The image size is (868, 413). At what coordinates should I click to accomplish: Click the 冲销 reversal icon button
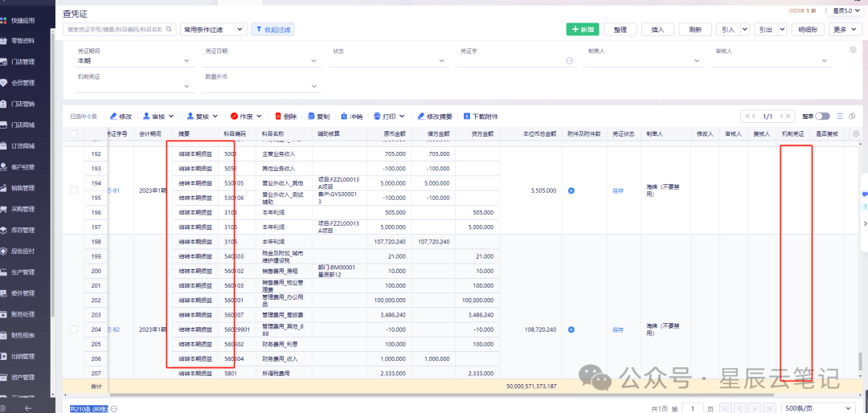[x=344, y=117]
